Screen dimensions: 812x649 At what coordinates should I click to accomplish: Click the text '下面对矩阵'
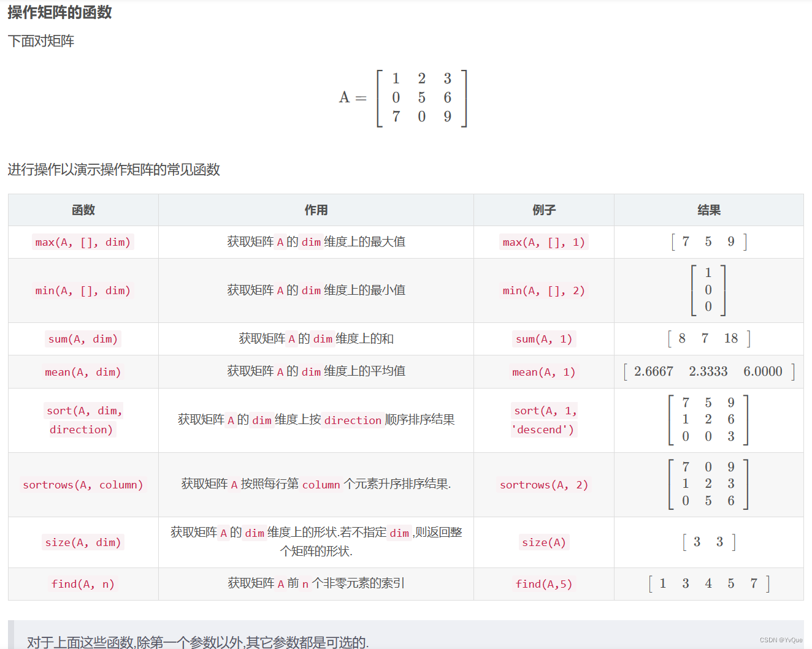click(41, 41)
